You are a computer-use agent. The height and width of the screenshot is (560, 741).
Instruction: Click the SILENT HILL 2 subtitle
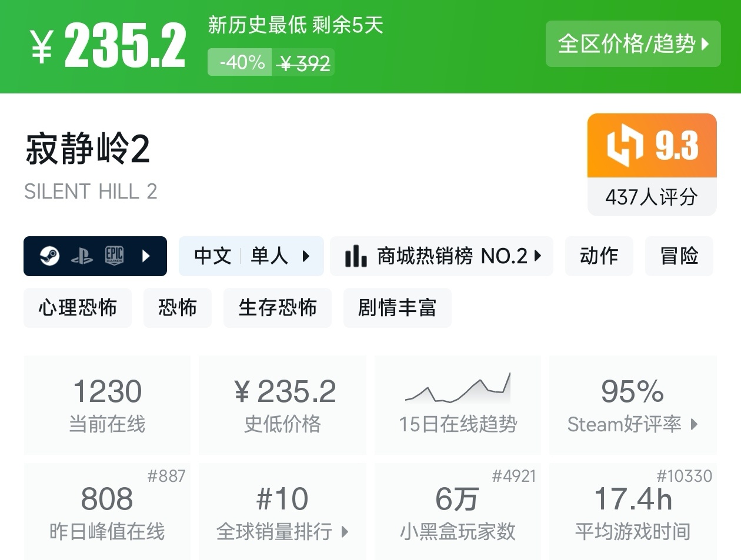point(91,192)
